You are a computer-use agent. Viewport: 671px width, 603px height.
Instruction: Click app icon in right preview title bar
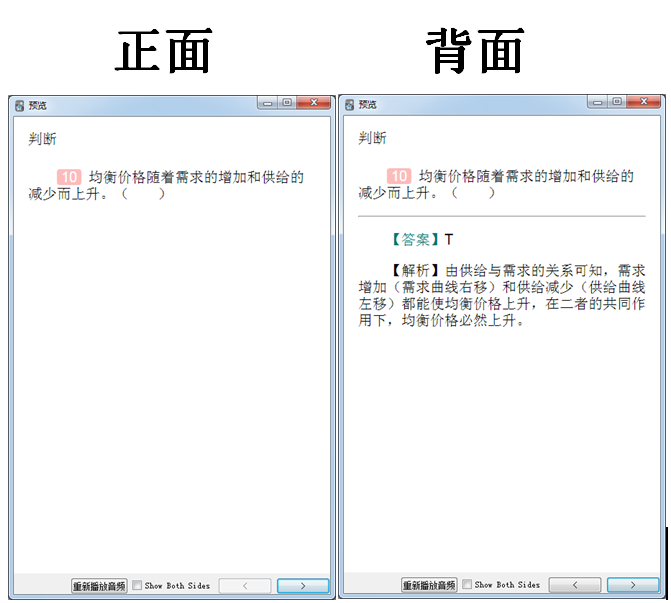pyautogui.click(x=350, y=105)
